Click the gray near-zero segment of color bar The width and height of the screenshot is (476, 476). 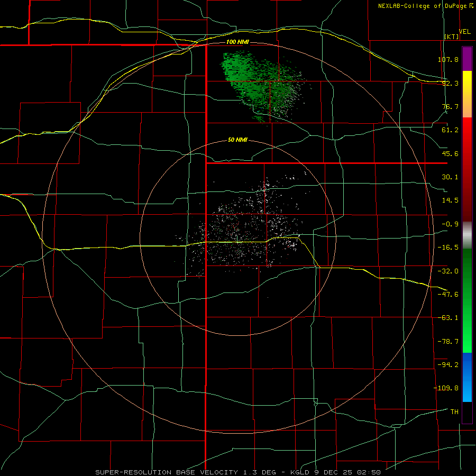click(x=467, y=235)
